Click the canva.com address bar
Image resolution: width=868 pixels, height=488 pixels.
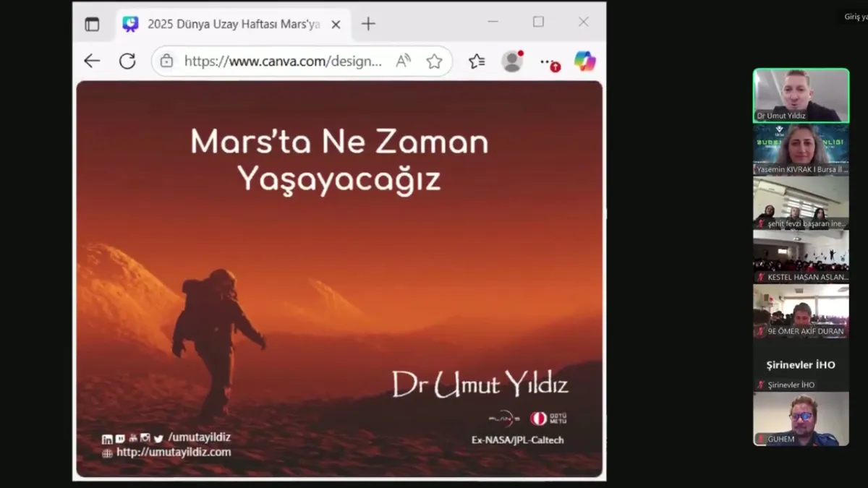282,61
